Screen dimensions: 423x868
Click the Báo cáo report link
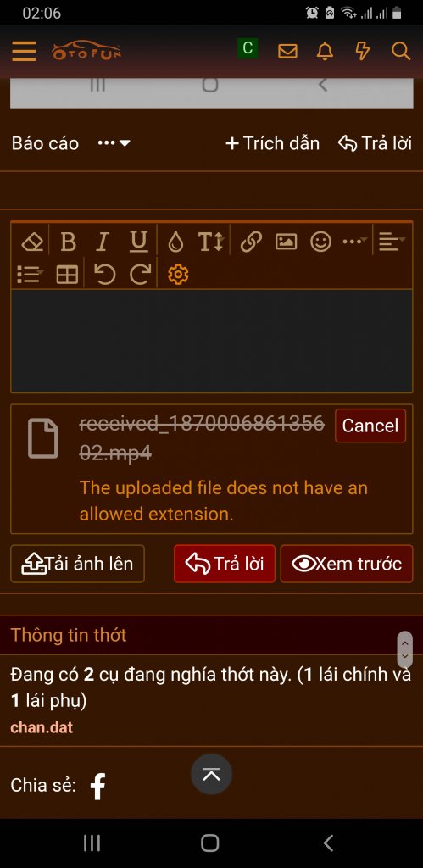point(46,143)
